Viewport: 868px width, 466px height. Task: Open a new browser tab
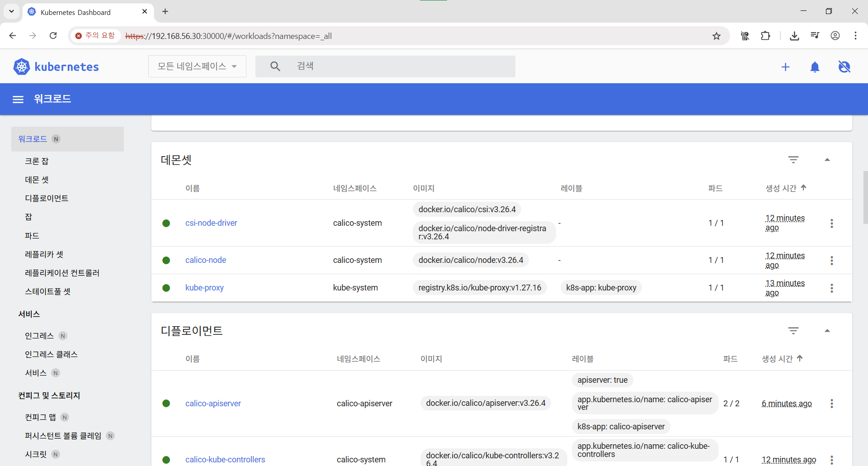click(165, 11)
